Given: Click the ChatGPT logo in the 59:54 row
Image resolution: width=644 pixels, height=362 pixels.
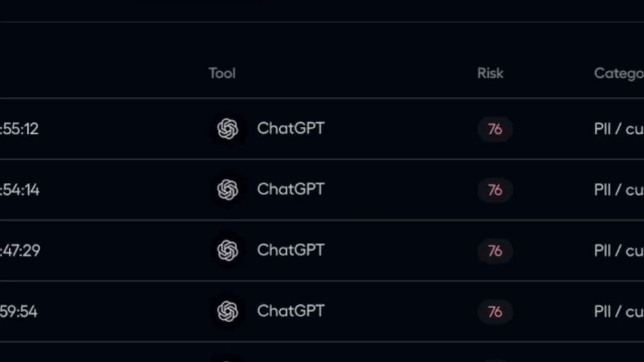Looking at the screenshot, I should click(227, 311).
